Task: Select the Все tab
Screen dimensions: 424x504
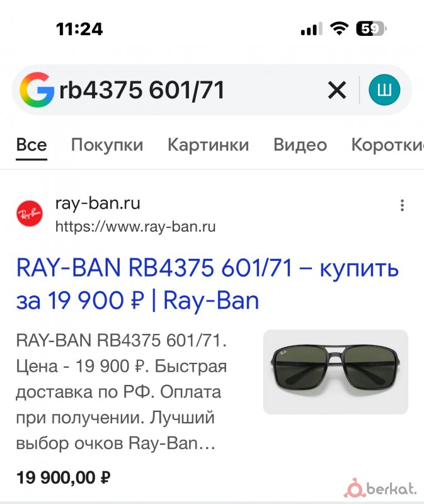Action: tap(32, 145)
